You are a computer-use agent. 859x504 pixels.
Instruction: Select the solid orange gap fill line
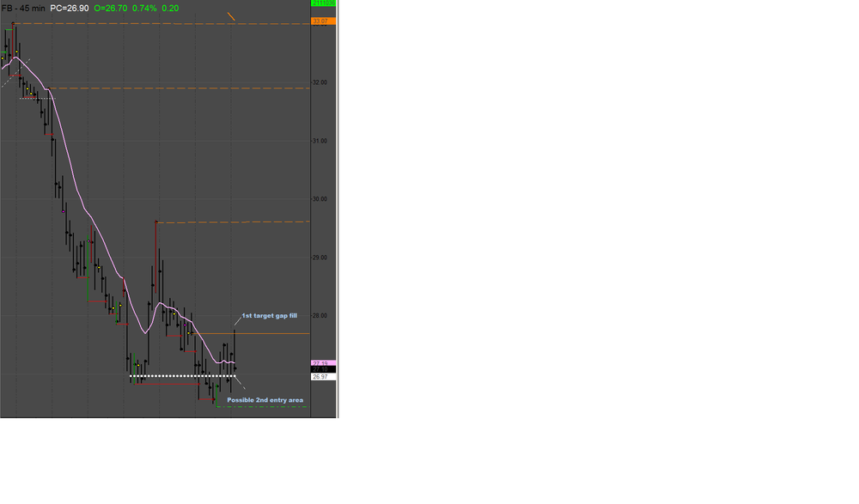(251, 334)
